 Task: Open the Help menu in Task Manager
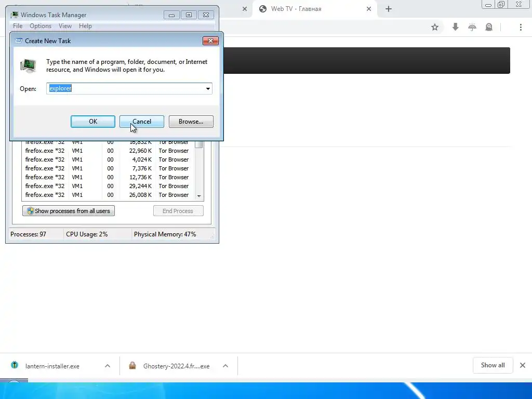[85, 26]
